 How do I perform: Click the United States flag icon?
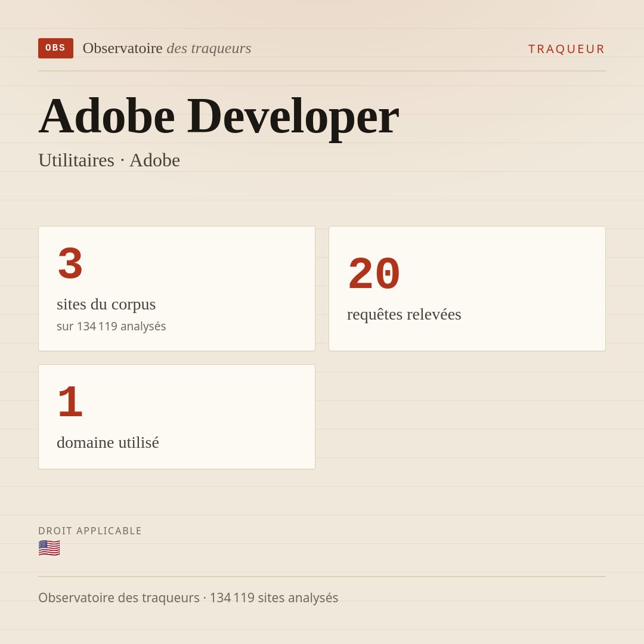point(49,548)
